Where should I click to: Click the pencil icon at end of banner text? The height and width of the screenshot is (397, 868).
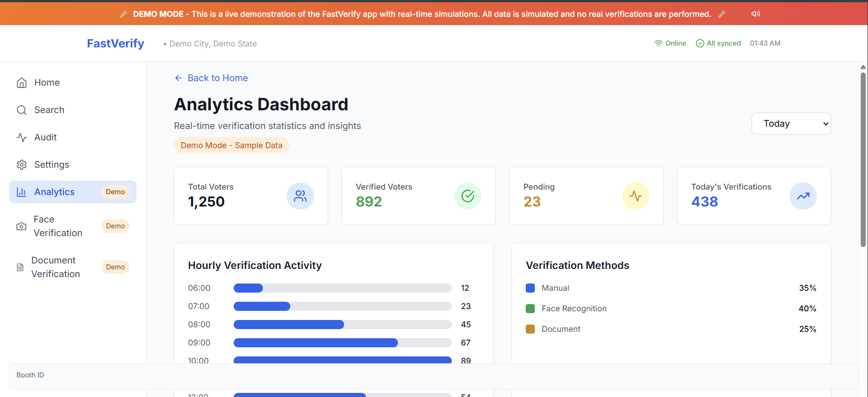point(722,14)
